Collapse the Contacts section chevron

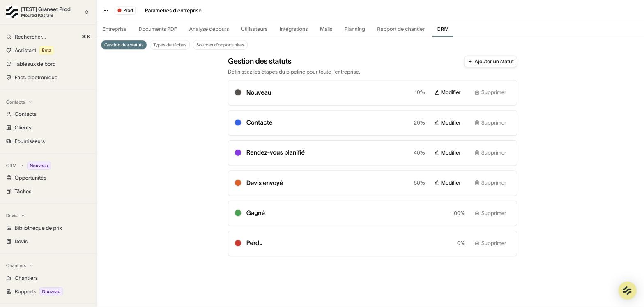pos(30,102)
